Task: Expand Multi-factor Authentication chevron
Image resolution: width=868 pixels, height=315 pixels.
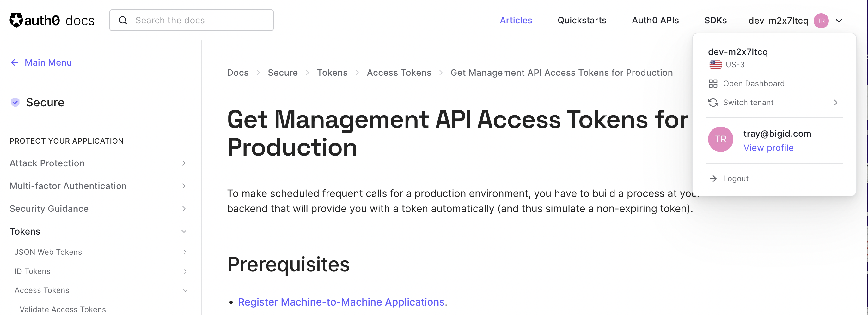Action: [184, 186]
